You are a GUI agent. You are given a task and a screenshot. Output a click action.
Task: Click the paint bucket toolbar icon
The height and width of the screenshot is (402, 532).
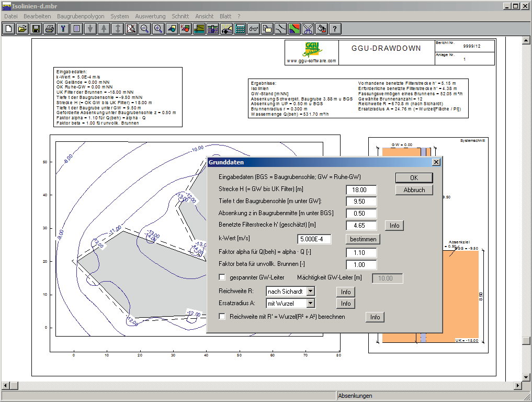tap(321, 29)
